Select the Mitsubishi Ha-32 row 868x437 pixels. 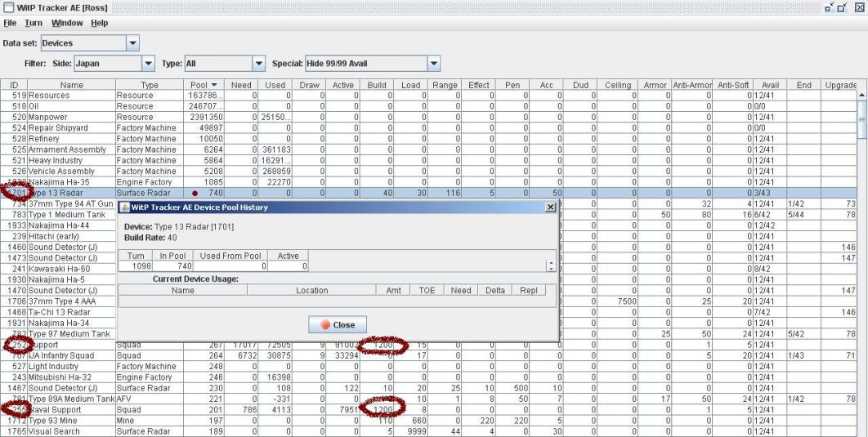click(x=429, y=377)
